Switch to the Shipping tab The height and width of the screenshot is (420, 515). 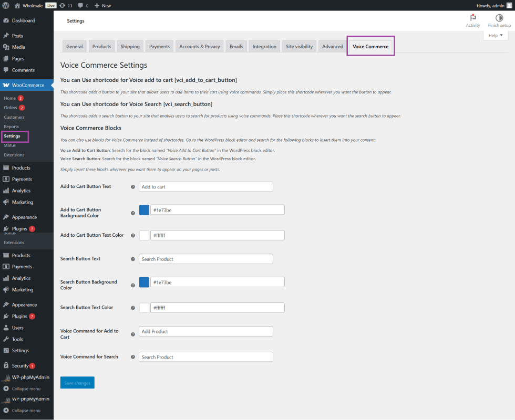click(x=130, y=47)
